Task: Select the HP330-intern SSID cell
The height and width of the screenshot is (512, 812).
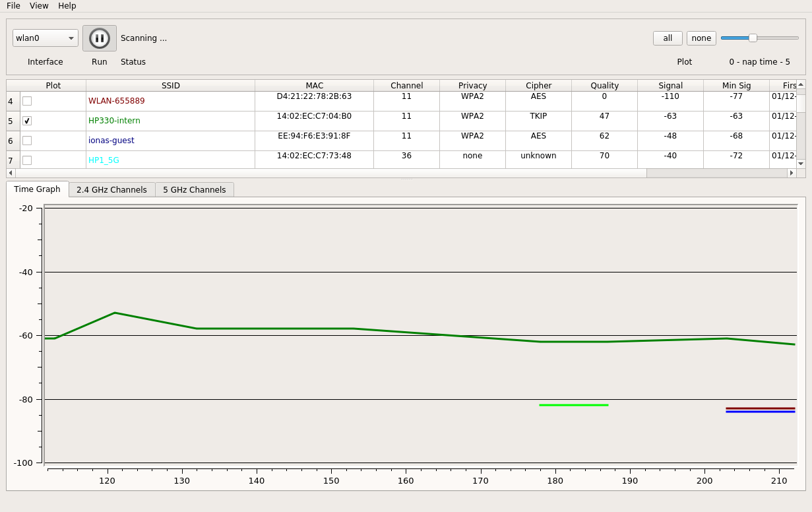Action: [x=171, y=121]
